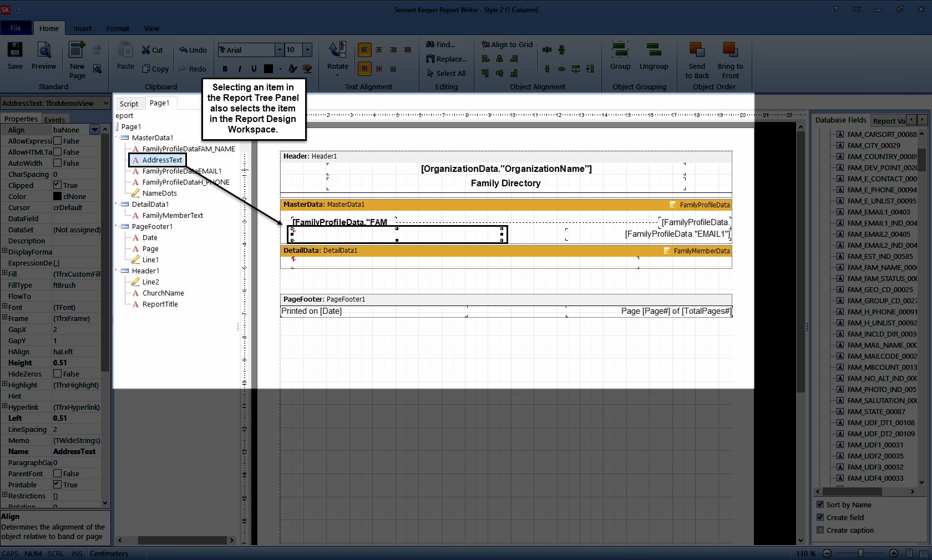Image resolution: width=932 pixels, height=560 pixels.
Task: Click Select All in Editing group
Action: point(446,73)
